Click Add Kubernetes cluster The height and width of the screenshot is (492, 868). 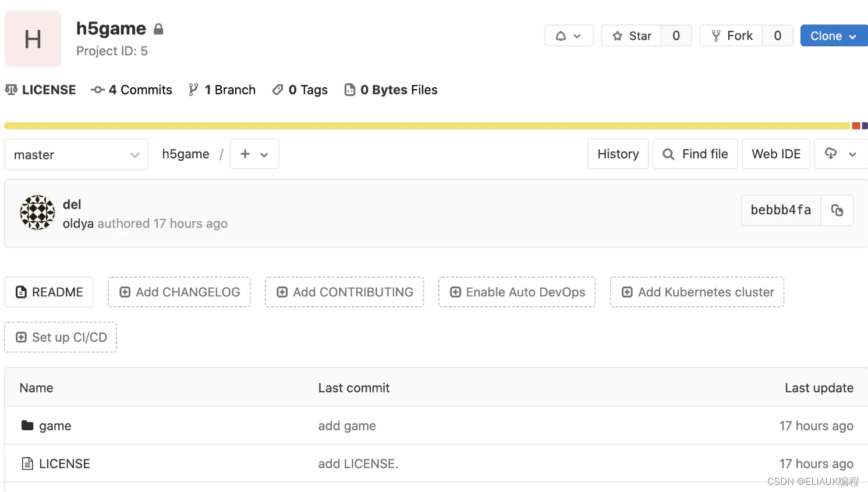point(697,292)
